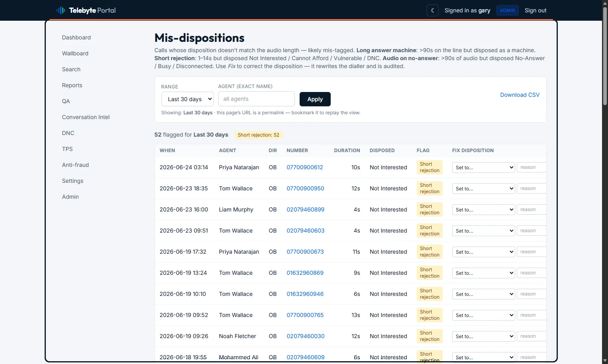Click the WHEN column header
Image resolution: width=608 pixels, height=364 pixels.
(167, 151)
